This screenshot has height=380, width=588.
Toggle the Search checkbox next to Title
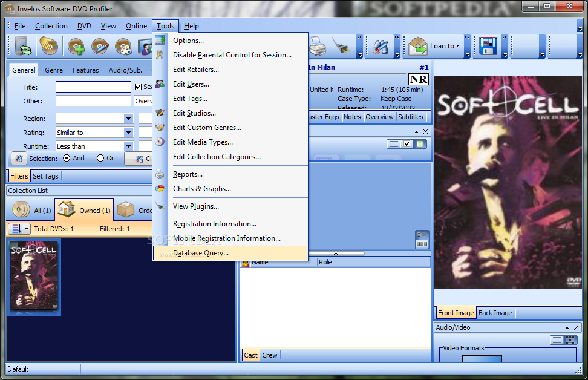[138, 87]
